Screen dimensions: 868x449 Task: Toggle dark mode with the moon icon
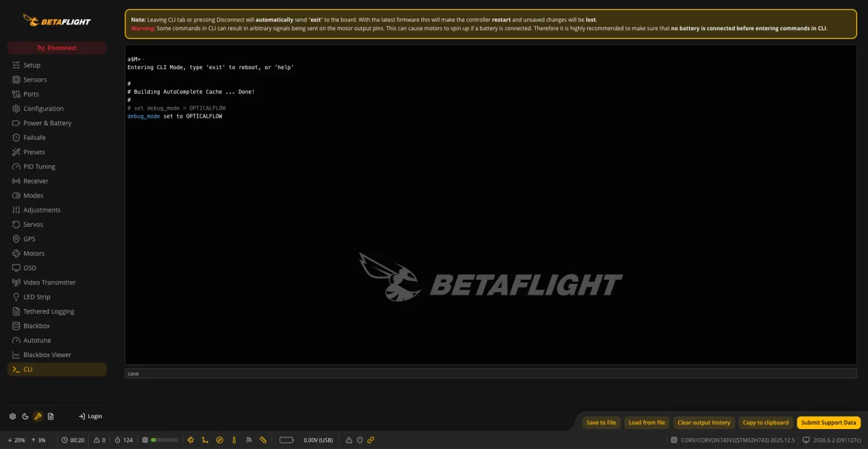(25, 416)
